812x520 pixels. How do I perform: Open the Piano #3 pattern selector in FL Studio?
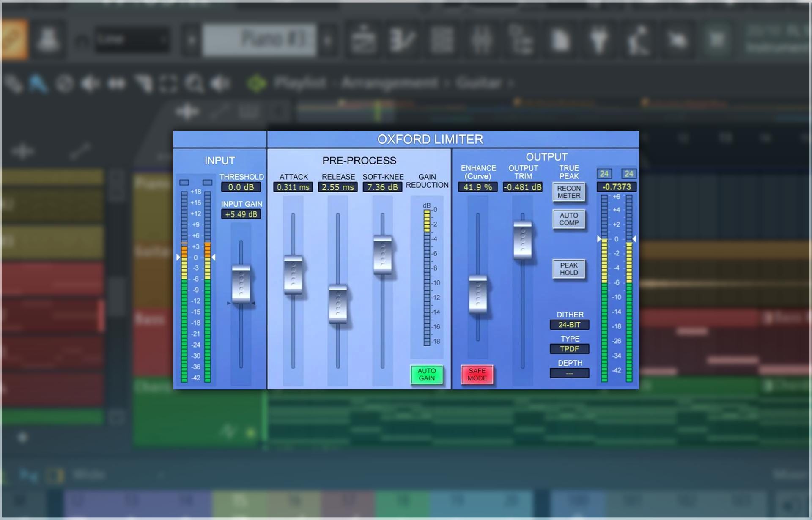point(259,40)
